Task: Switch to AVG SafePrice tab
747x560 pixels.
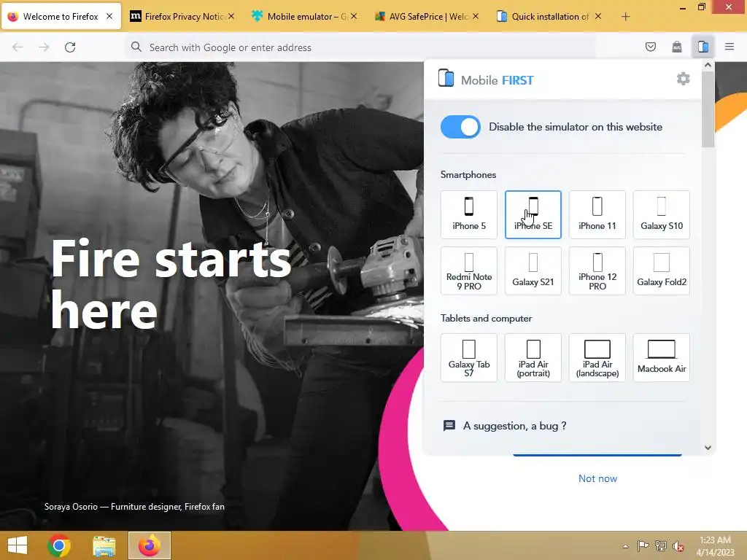Action: pyautogui.click(x=427, y=17)
